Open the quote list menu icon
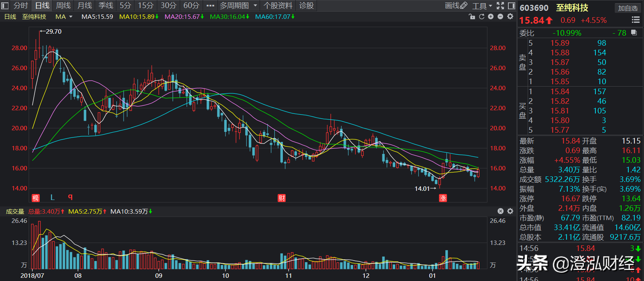The width and height of the screenshot is (644, 281). [x=636, y=20]
